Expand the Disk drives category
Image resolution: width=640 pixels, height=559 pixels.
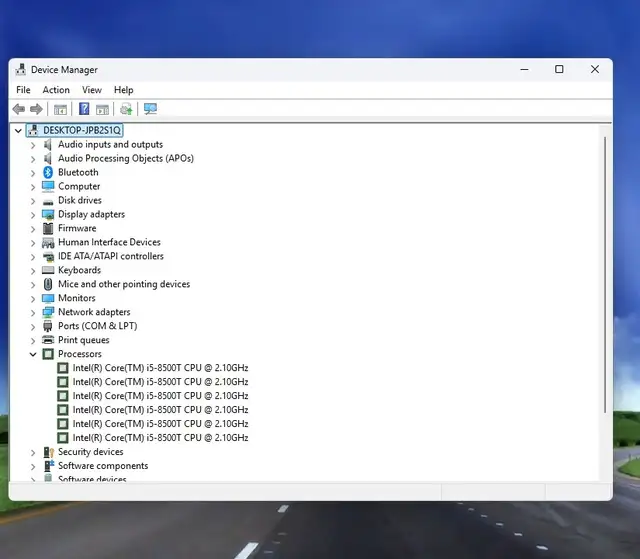pos(33,201)
